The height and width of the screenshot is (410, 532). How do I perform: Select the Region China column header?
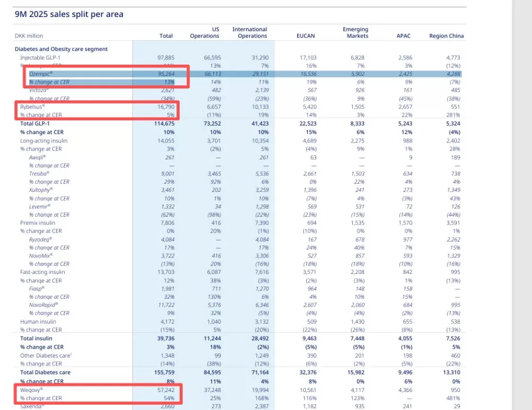tap(446, 36)
